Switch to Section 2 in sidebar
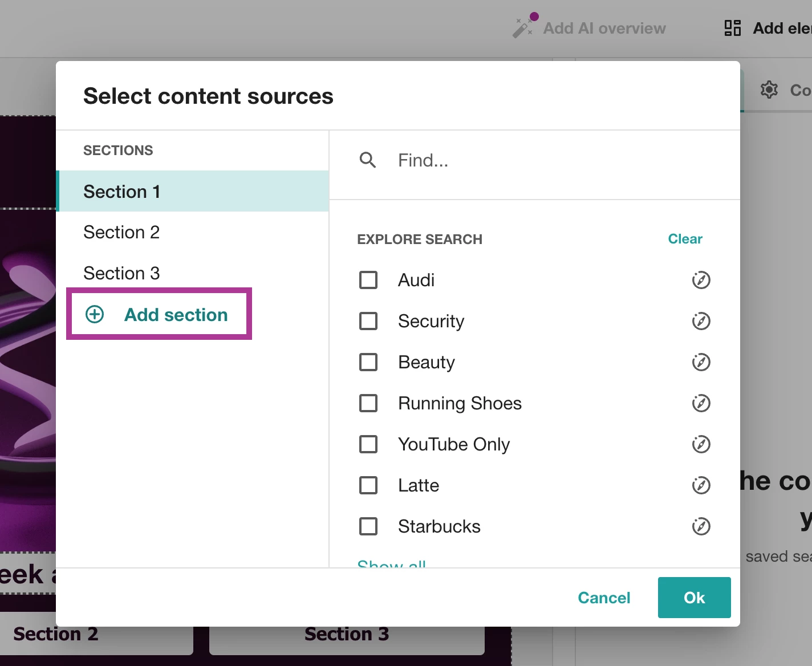The image size is (812, 666). click(x=121, y=232)
